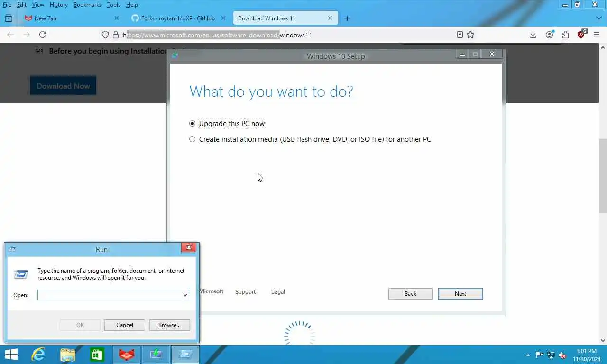Screen dimensions: 607x364
Task: Click the microsoft.com address bar URL
Action: tap(217, 35)
